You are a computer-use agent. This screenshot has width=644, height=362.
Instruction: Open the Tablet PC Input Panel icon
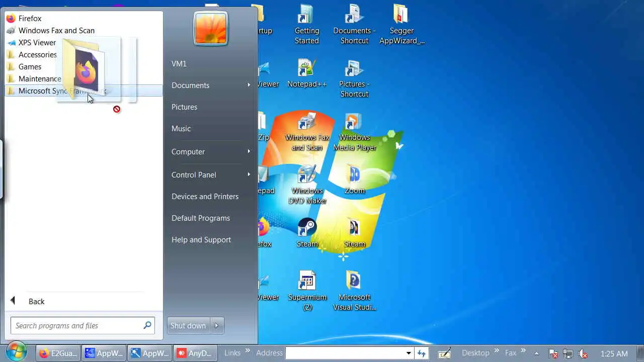click(444, 353)
